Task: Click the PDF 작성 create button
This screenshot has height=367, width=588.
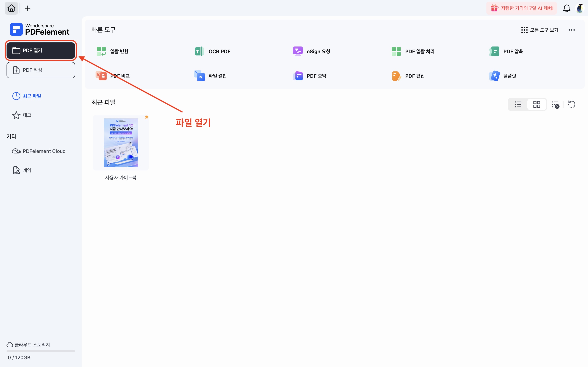Action: [41, 70]
